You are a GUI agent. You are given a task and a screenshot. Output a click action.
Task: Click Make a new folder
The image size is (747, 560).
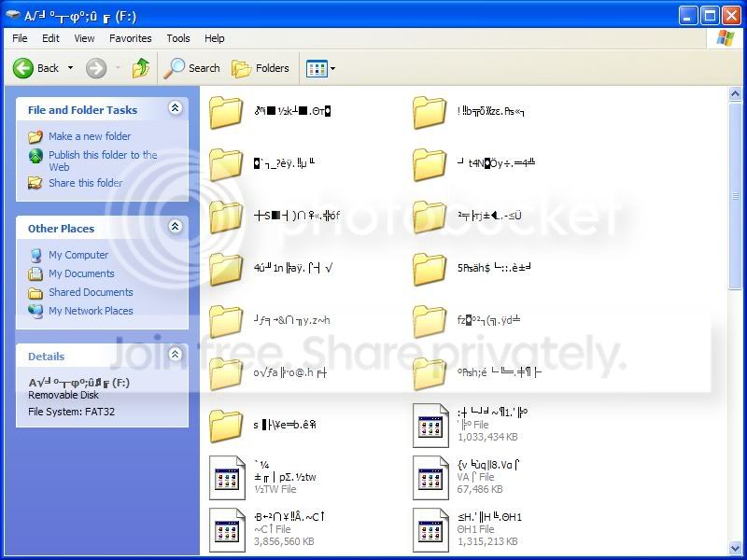90,136
